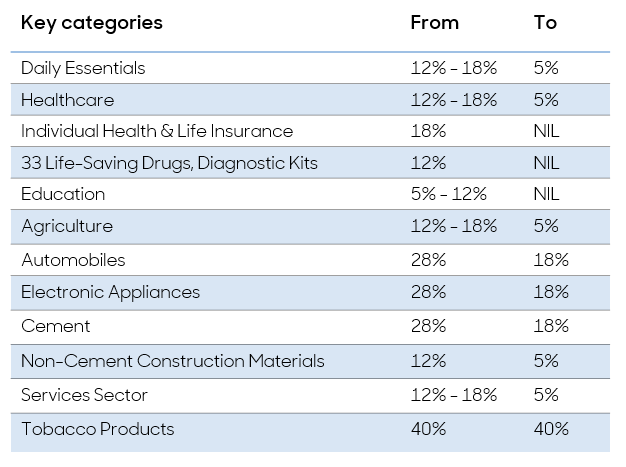Click the 'From' column header
The image size is (626, 467).
coord(434,23)
